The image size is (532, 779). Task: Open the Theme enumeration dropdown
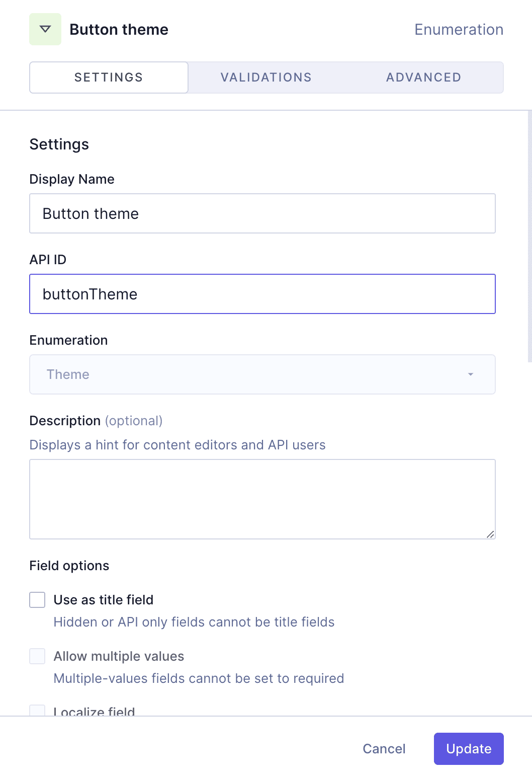coord(262,374)
